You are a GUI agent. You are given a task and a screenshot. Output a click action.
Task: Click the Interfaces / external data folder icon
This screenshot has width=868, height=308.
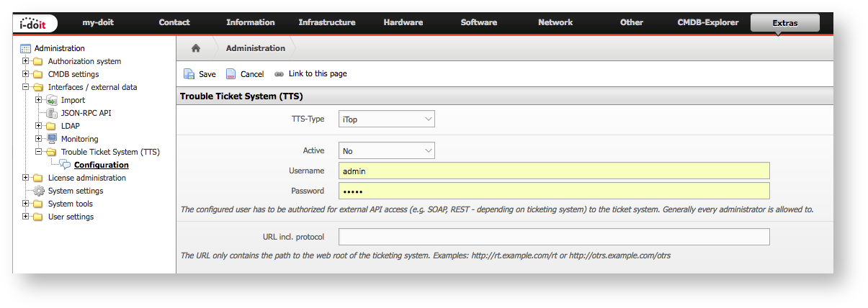[x=38, y=87]
